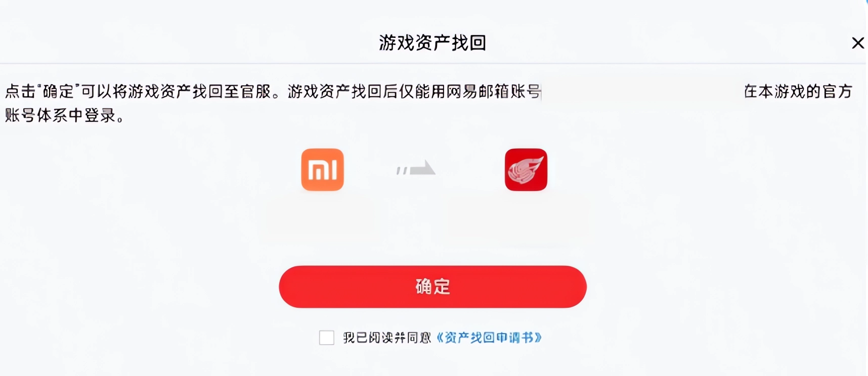Open the 《资产找回申请书》 link

489,338
